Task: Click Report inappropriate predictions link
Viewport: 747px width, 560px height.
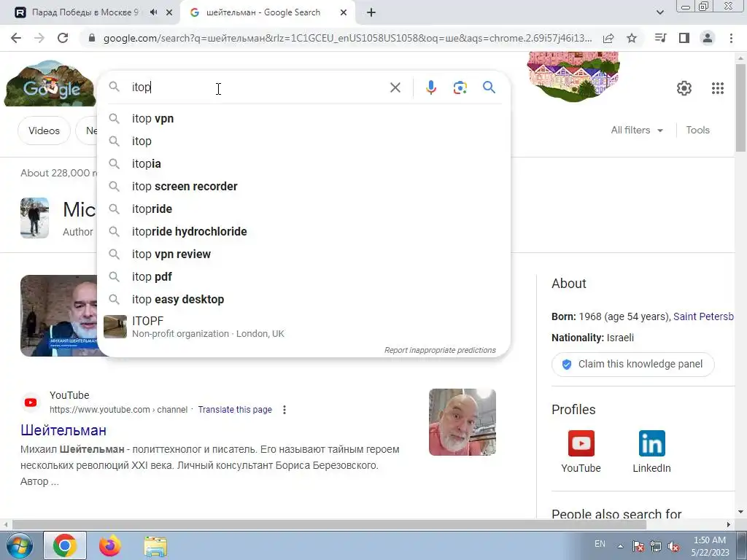Action: click(x=440, y=350)
